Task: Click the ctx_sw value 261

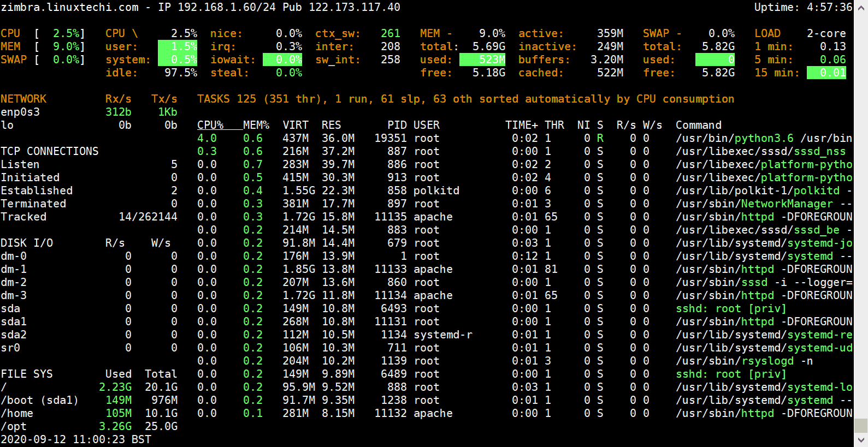Action: coord(391,33)
